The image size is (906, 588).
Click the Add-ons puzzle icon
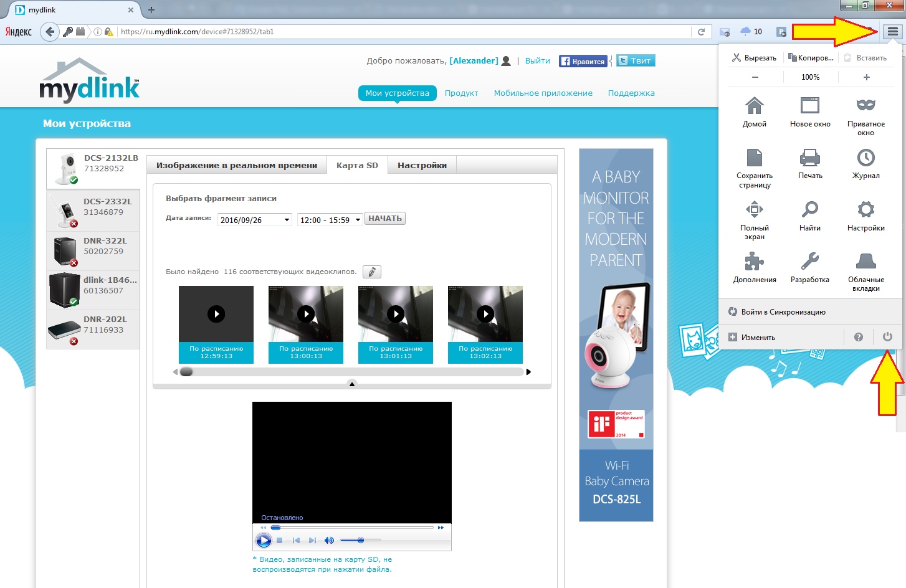(x=754, y=261)
